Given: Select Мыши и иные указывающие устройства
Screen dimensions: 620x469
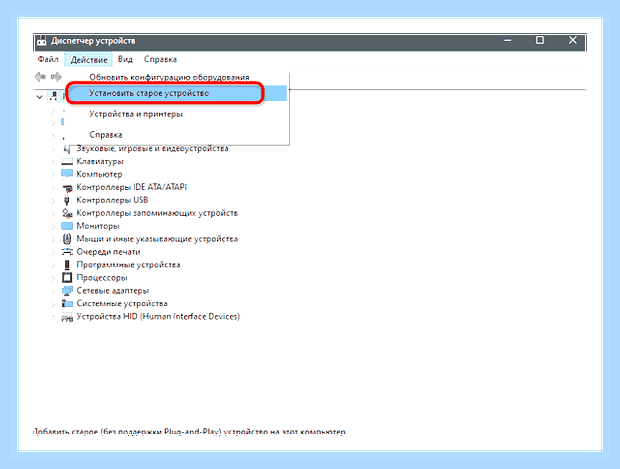Looking at the screenshot, I should (157, 239).
